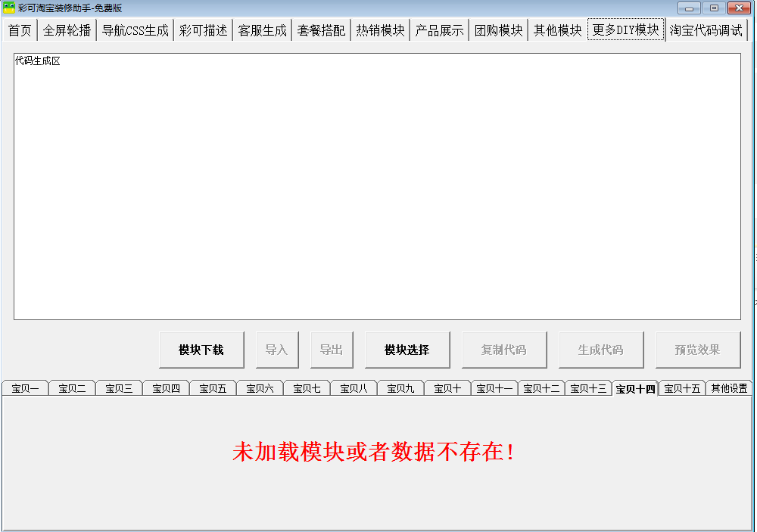Image resolution: width=757 pixels, height=532 pixels.
Task: Select the 宝贝一 bottom tab
Action: [x=25, y=388]
